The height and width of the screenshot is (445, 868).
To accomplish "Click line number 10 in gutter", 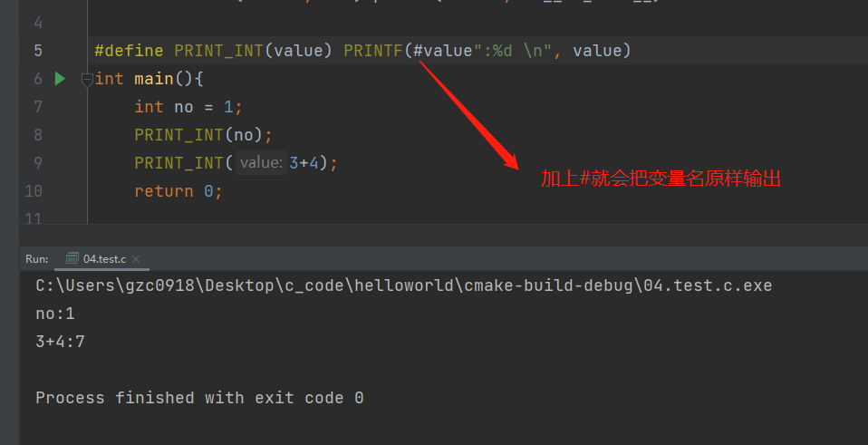I will (34, 191).
